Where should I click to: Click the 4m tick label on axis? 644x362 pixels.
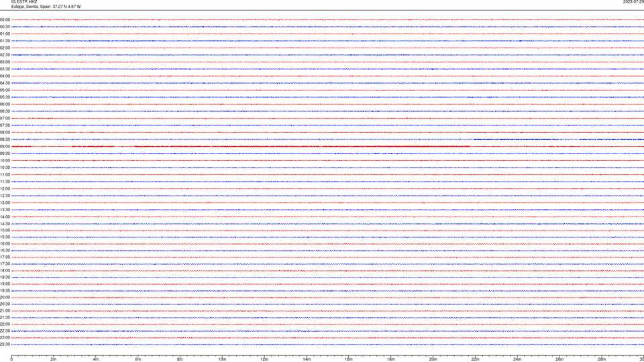click(x=96, y=359)
